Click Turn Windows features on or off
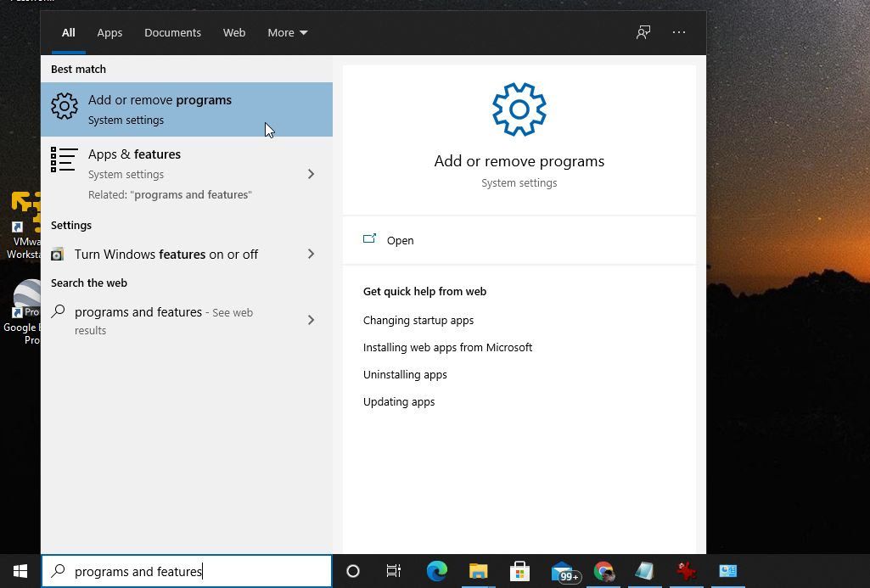The width and height of the screenshot is (870, 588). (187, 254)
